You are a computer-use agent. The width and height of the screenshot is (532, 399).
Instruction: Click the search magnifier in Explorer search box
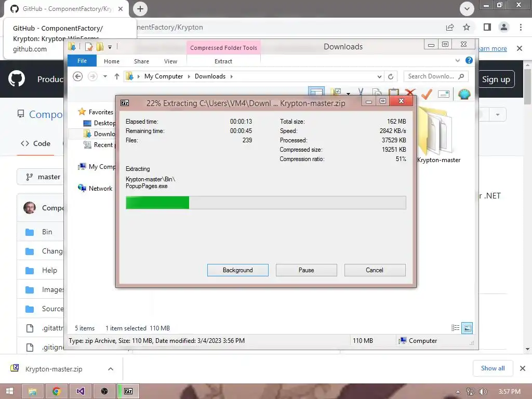[461, 76]
